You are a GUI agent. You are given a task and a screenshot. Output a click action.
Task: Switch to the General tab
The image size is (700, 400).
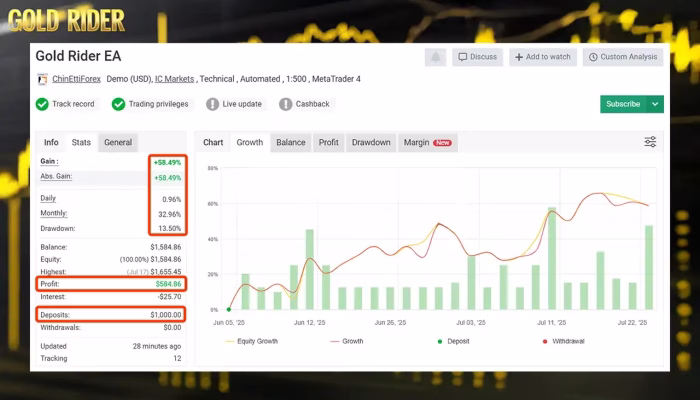(118, 142)
